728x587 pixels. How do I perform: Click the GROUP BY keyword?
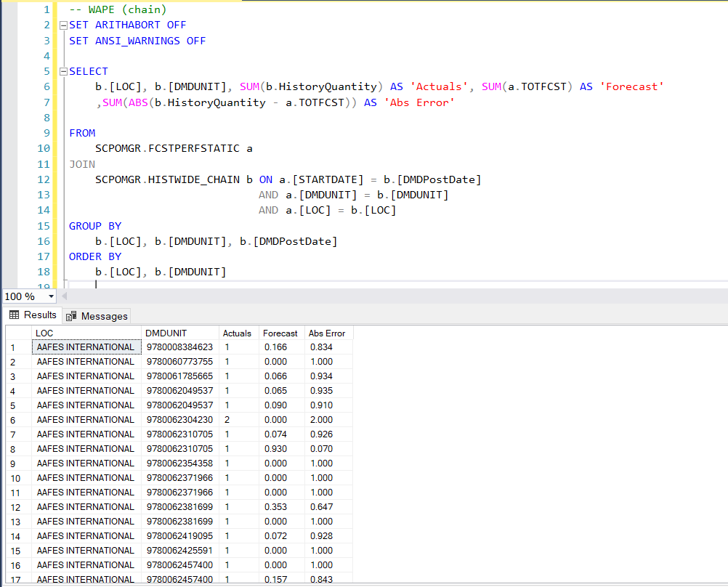click(x=95, y=226)
